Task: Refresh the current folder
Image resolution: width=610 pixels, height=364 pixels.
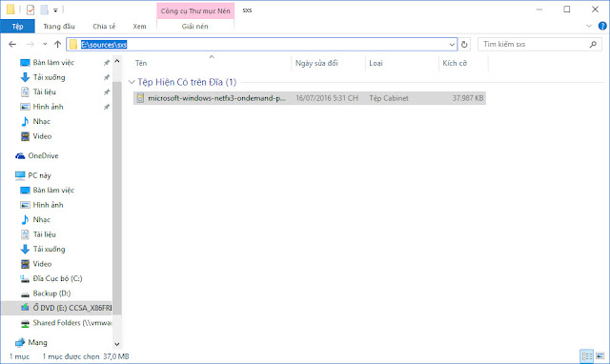Action: click(464, 45)
